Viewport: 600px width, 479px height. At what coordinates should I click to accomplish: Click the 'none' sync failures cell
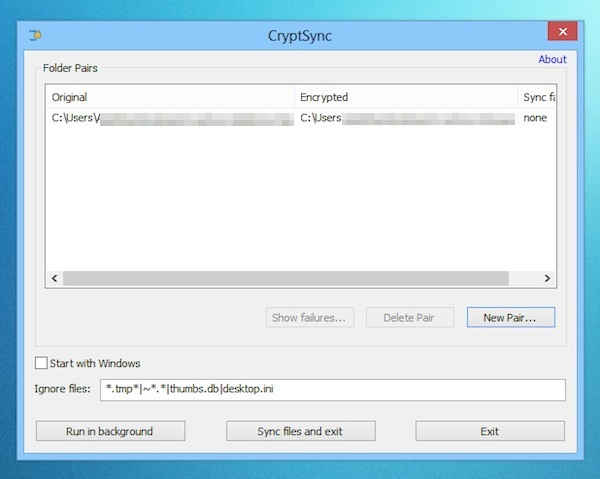coord(535,118)
